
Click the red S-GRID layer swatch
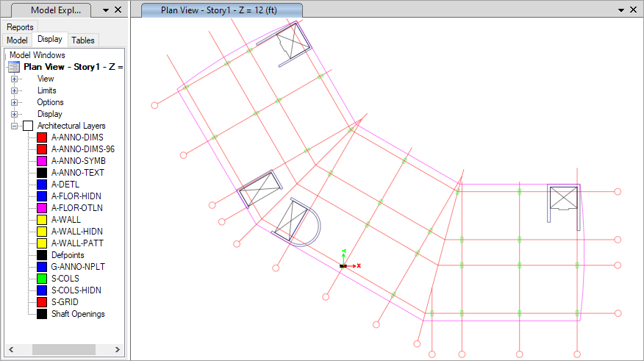point(42,302)
